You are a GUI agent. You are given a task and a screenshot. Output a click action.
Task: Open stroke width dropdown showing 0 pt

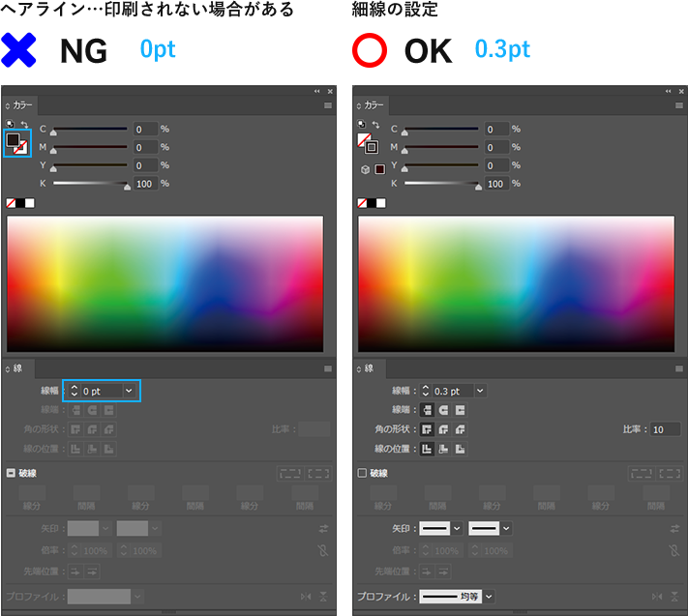coord(128,391)
